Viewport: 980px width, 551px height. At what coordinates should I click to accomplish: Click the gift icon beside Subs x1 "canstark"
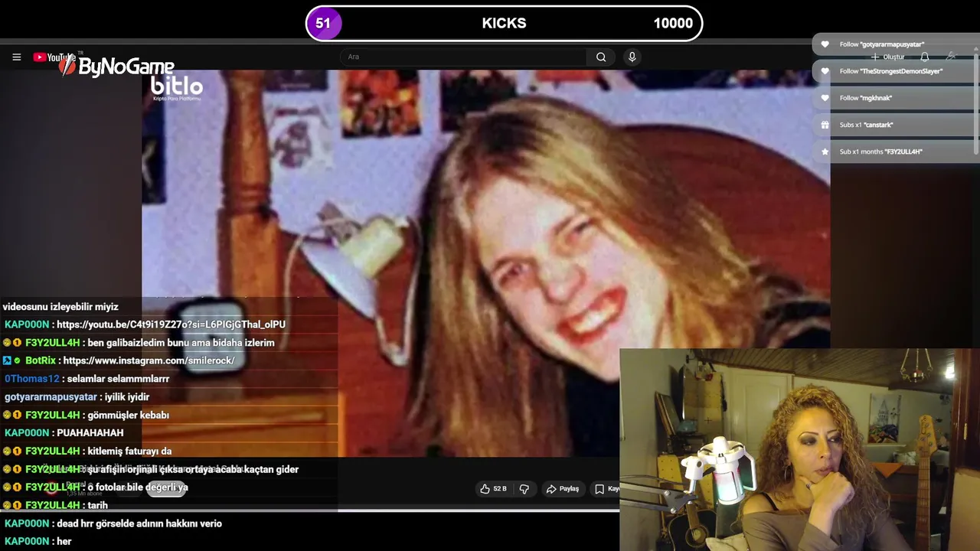[825, 125]
